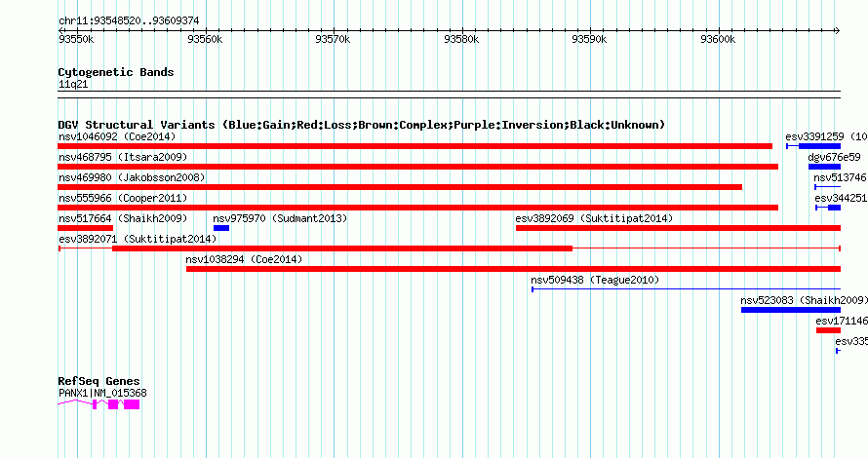Select the blue nsv523083 (Shaikh2009) bar

(791, 310)
